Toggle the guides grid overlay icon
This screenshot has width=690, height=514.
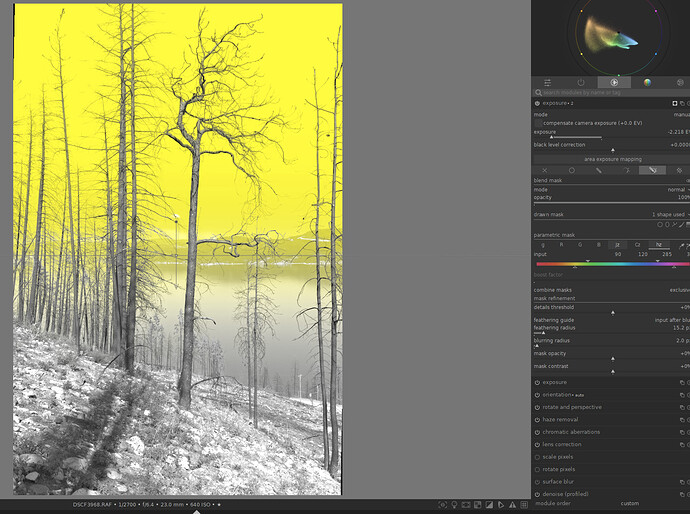tap(524, 505)
